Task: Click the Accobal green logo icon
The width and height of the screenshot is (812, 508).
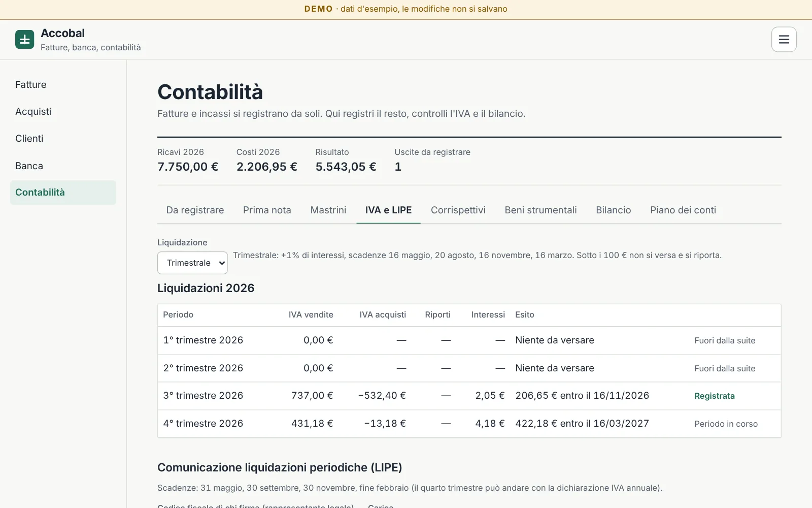Action: pyautogui.click(x=24, y=39)
